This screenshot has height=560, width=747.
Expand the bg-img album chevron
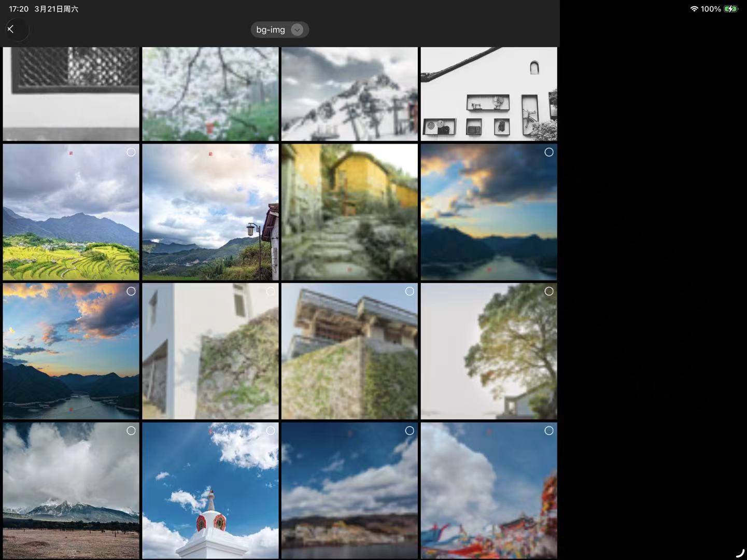pos(297,30)
